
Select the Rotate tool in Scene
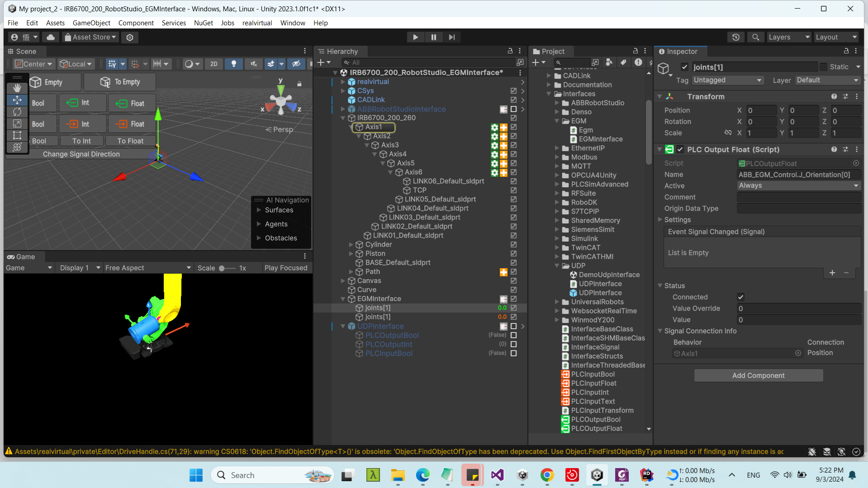tap(17, 111)
